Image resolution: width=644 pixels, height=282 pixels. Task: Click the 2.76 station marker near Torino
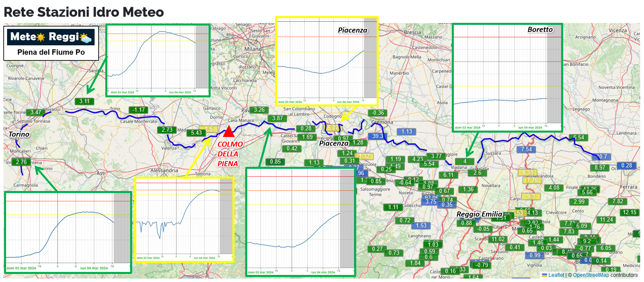tap(21, 162)
